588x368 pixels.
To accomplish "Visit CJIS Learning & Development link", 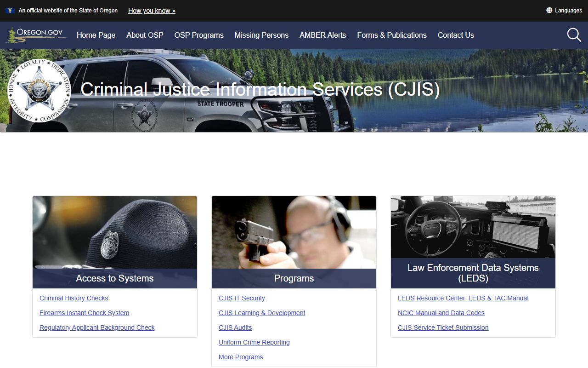I will 262,313.
